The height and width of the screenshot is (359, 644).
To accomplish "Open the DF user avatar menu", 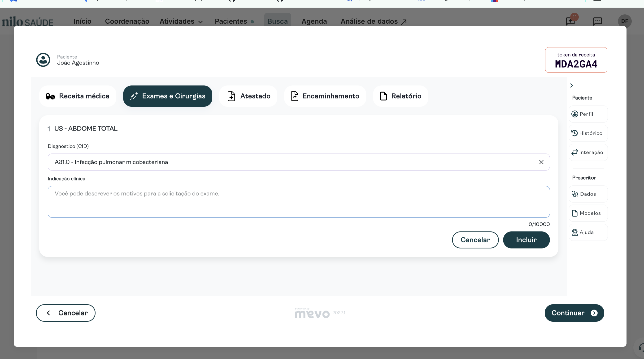I will [625, 21].
